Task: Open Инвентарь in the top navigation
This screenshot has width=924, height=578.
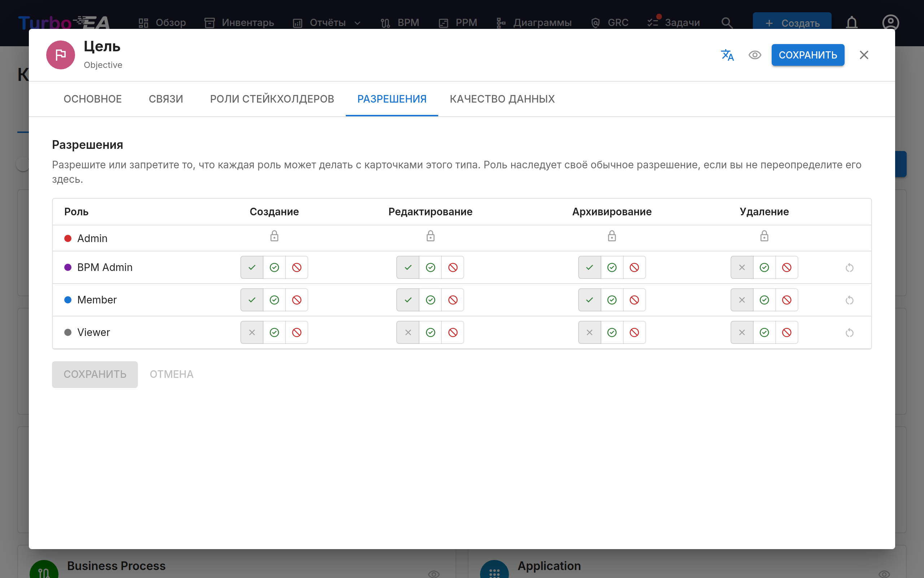Action: [239, 23]
